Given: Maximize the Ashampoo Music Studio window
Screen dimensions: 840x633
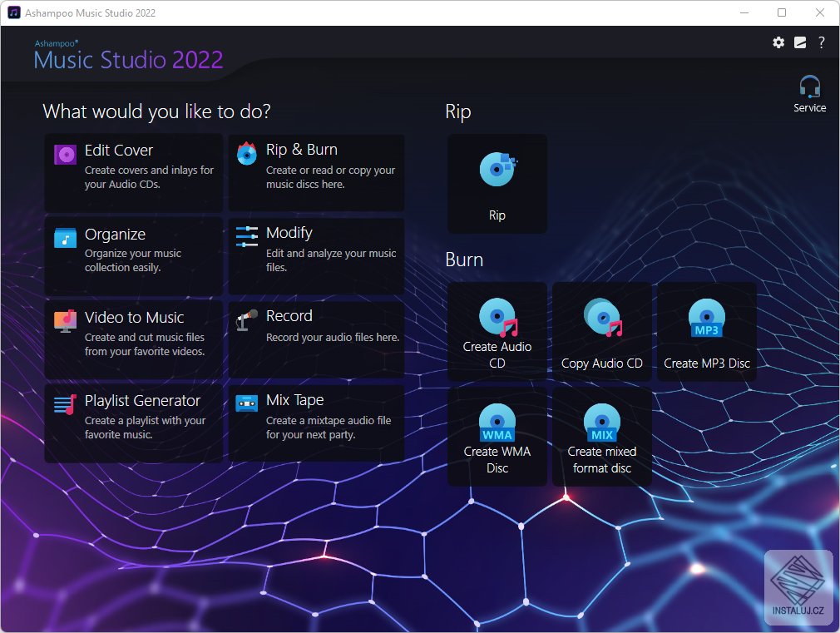Looking at the screenshot, I should (782, 12).
